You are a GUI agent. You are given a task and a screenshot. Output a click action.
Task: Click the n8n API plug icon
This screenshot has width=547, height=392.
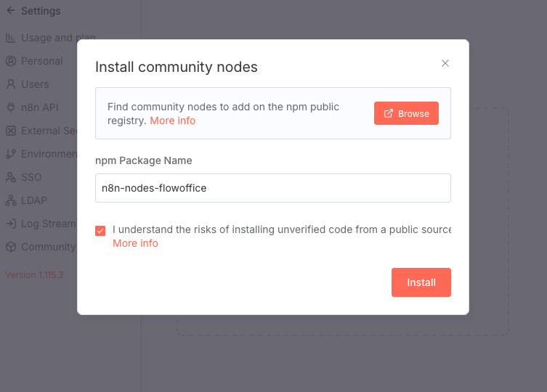click(x=11, y=107)
